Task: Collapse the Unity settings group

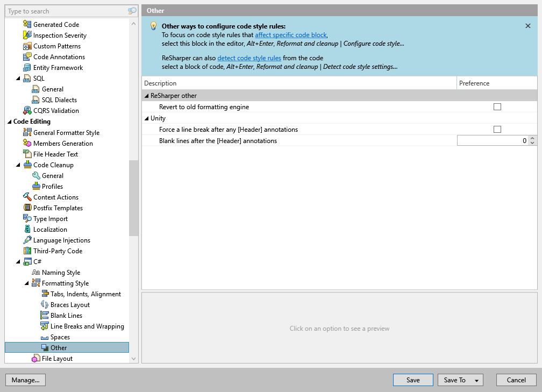Action: pos(146,118)
